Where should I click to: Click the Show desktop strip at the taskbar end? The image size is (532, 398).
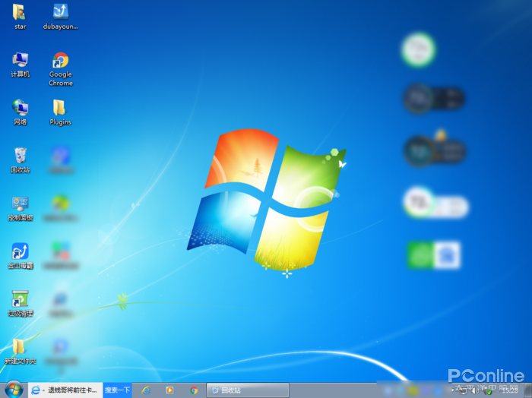click(528, 390)
